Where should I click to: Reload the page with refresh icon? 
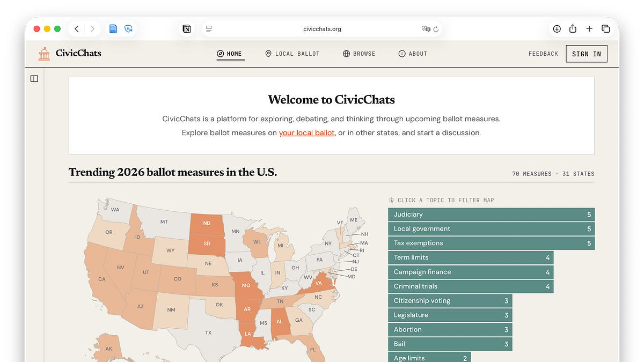tap(436, 29)
